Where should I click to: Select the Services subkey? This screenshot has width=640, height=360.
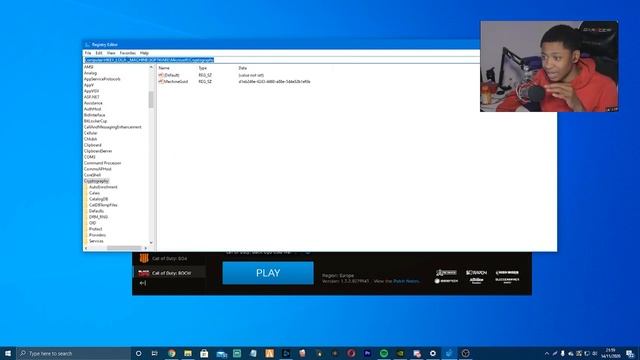pyautogui.click(x=96, y=241)
